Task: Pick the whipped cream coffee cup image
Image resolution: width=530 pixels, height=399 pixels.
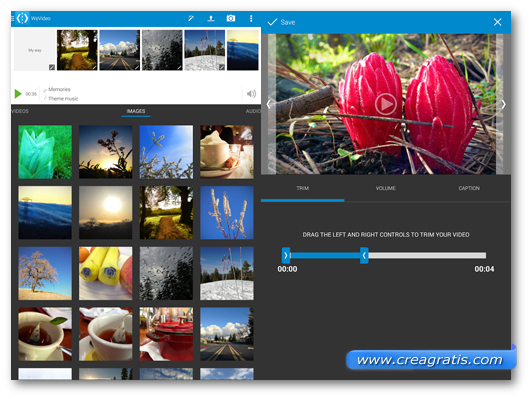Action: [x=227, y=152]
